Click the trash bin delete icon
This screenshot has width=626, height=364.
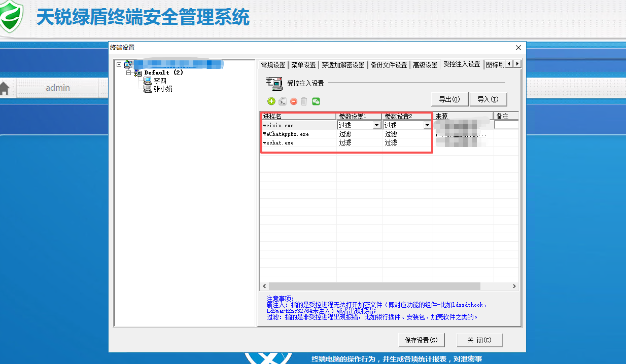[304, 101]
